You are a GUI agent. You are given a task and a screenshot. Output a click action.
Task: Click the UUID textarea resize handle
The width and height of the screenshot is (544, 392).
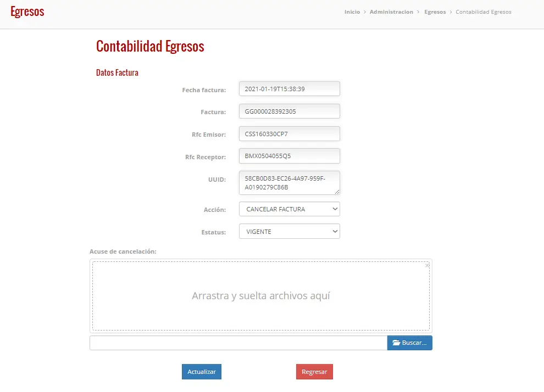337,192
